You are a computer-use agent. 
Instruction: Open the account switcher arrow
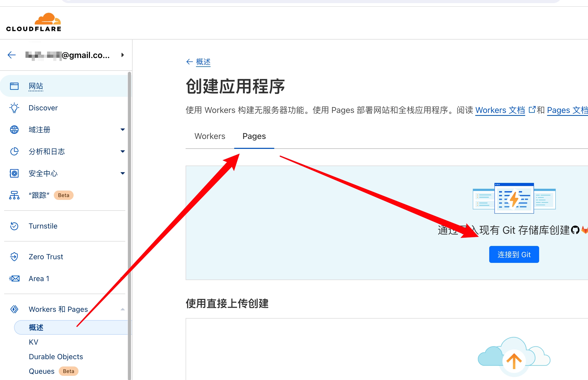pyautogui.click(x=122, y=55)
